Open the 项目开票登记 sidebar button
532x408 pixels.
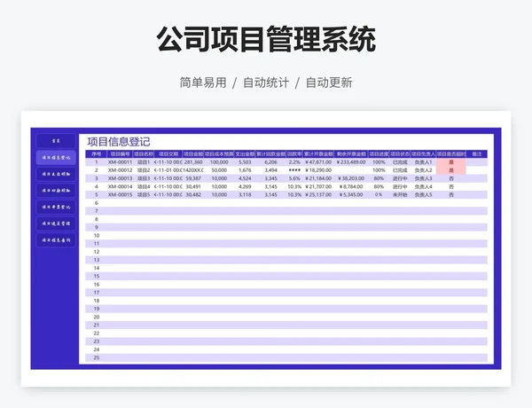(56, 207)
